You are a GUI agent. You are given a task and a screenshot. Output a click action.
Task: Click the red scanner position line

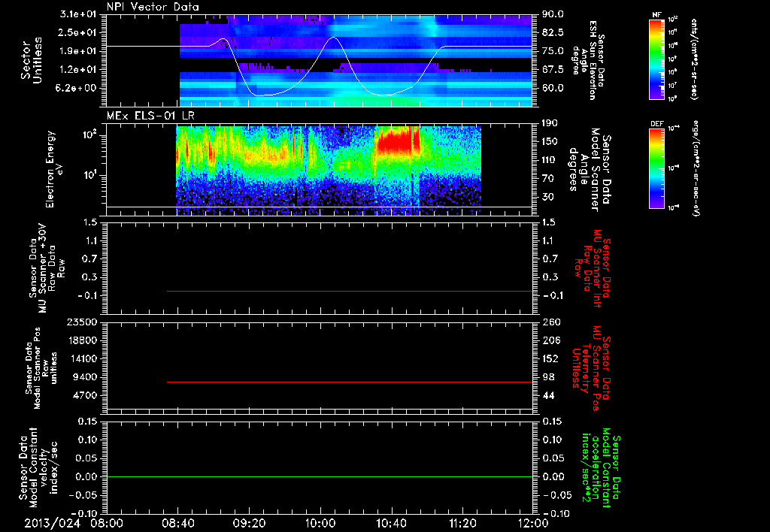click(350, 382)
